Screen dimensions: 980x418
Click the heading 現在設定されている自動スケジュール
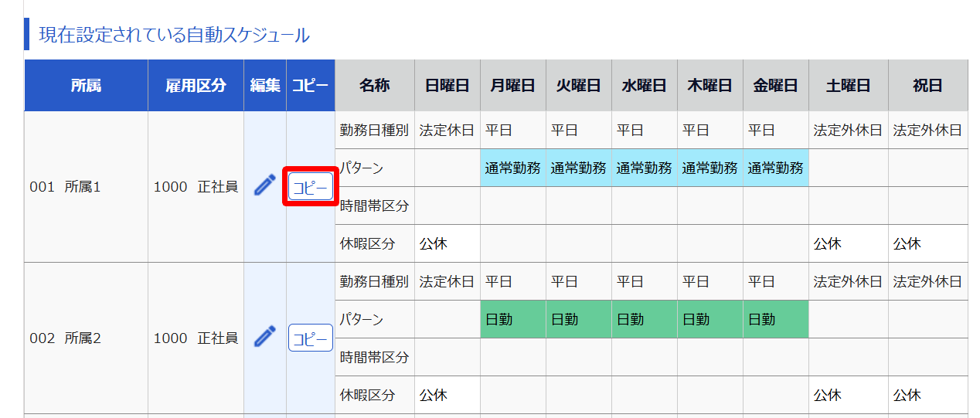point(175,35)
